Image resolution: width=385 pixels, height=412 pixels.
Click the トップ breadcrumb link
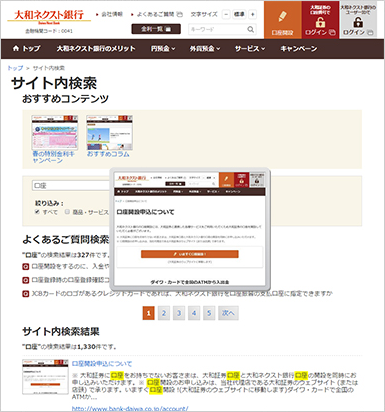[15, 68]
